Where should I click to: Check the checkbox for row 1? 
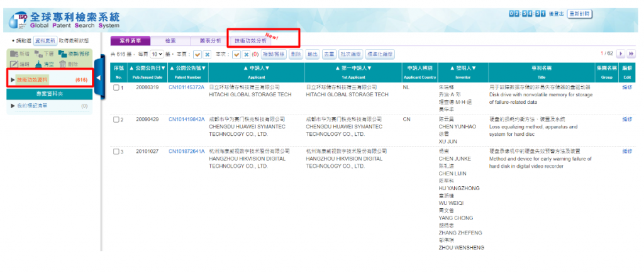116,87
